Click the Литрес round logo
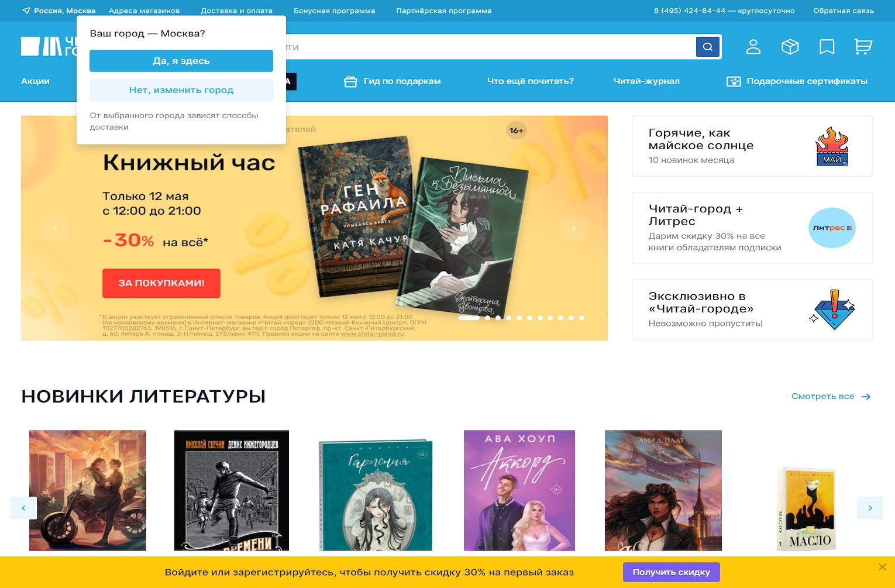895x588 pixels. tap(832, 228)
